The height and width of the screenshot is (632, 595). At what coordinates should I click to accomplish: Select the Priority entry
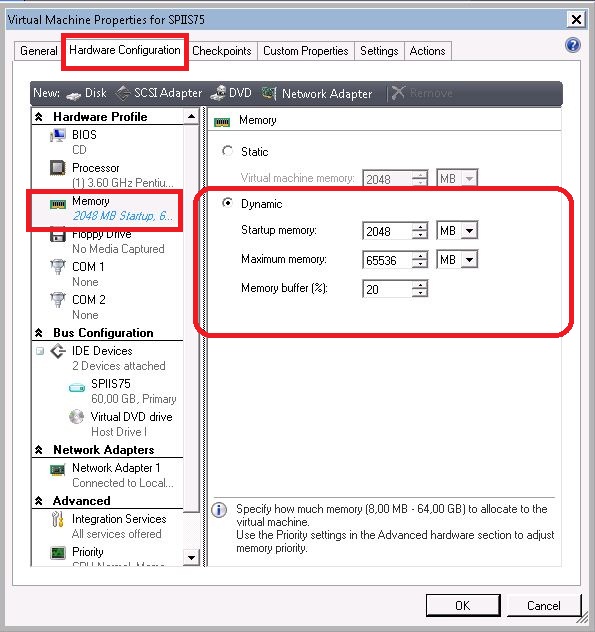(108, 555)
